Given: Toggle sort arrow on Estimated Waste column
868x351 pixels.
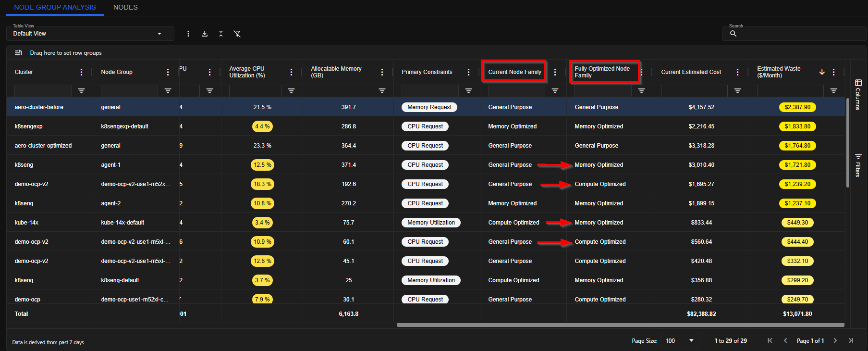Looking at the screenshot, I should 822,72.
